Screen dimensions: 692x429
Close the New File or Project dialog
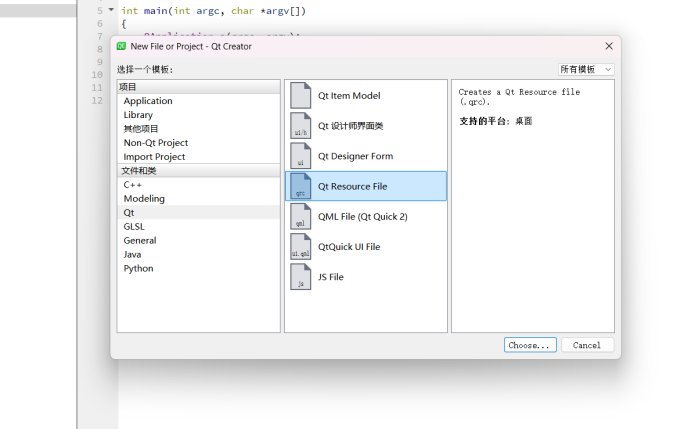click(609, 46)
